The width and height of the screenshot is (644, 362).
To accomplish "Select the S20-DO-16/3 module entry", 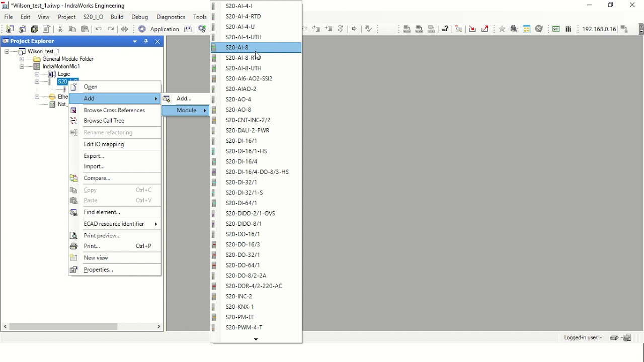I will 256,244.
